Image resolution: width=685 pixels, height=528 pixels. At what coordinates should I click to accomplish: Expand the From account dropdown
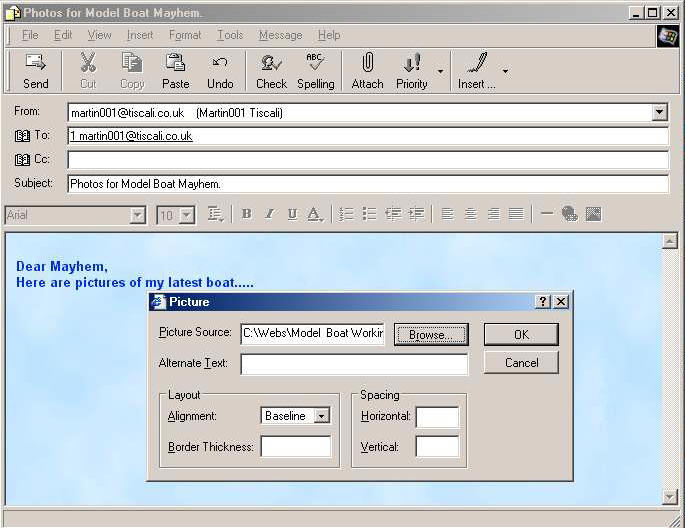tap(659, 113)
